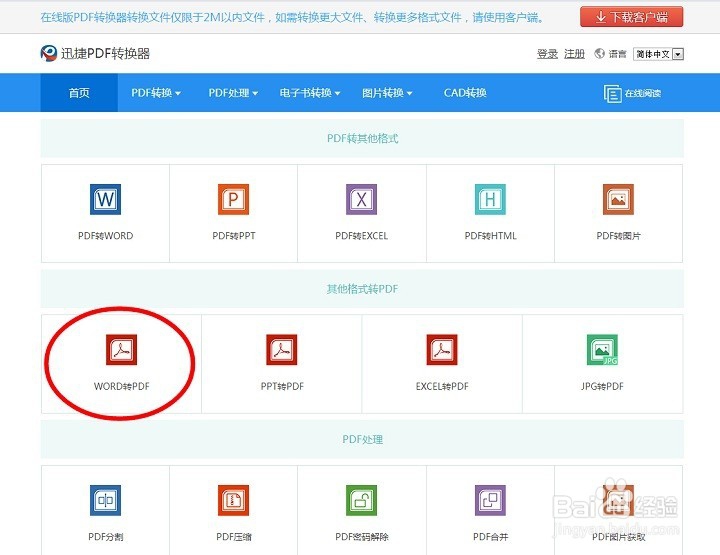Click the top notice about 2M file limit
This screenshot has width=720, height=555.
(292, 17)
